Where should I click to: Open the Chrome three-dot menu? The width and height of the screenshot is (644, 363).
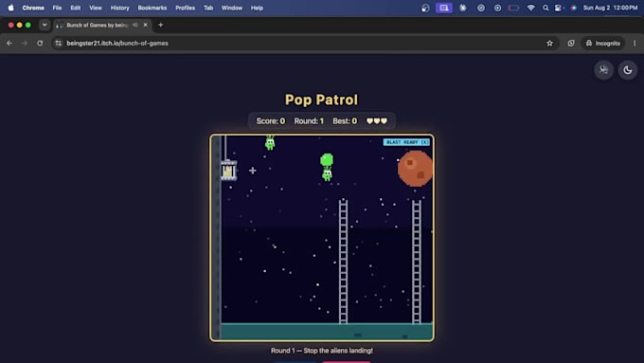point(635,44)
